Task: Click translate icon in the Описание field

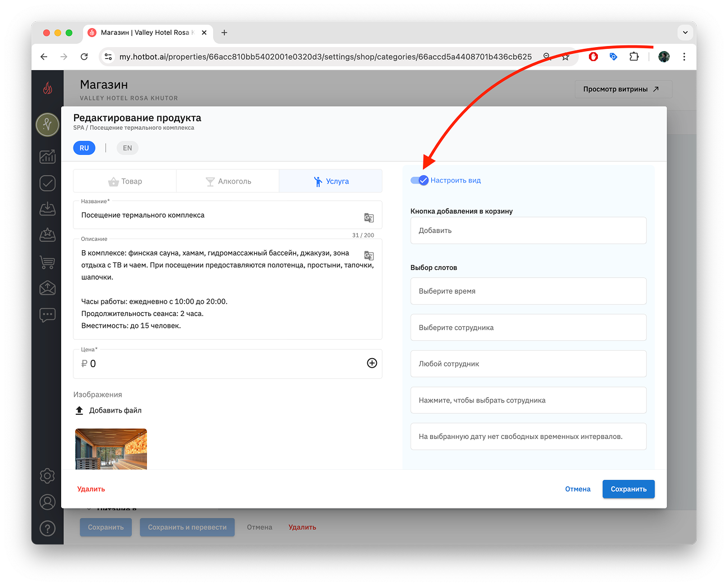Action: [369, 255]
